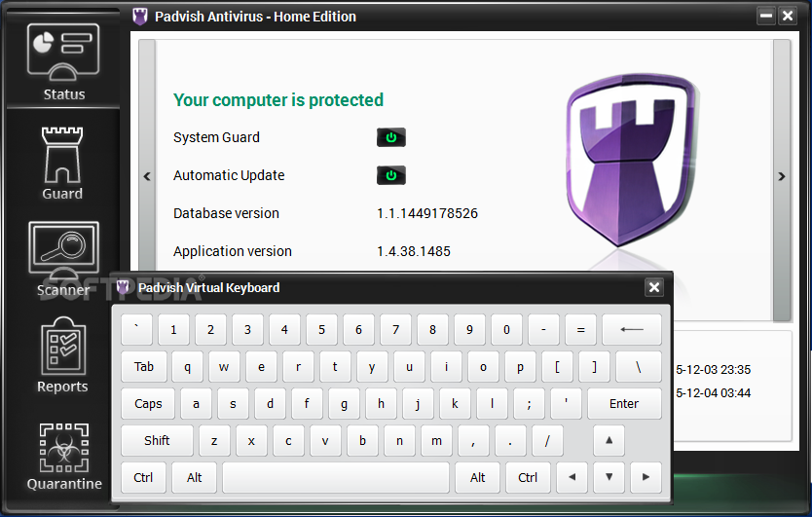The image size is (812, 517).
Task: Click the right Alt key
Action: 477,478
